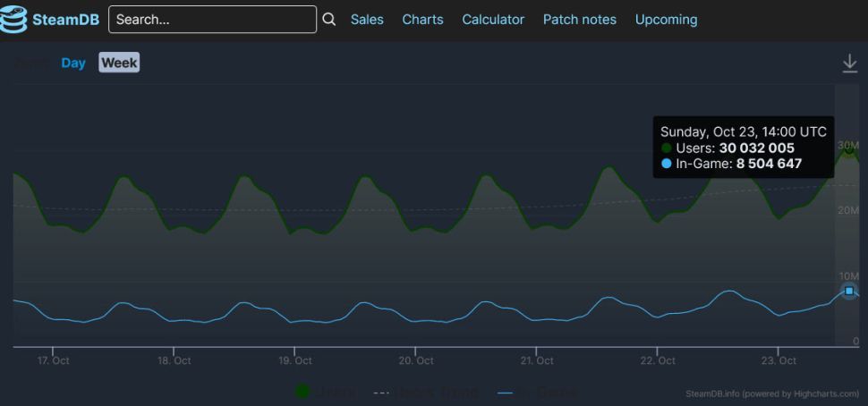Click the SteamDB.info Highcharts credit link
This screenshot has height=406, width=868.
pos(772,393)
